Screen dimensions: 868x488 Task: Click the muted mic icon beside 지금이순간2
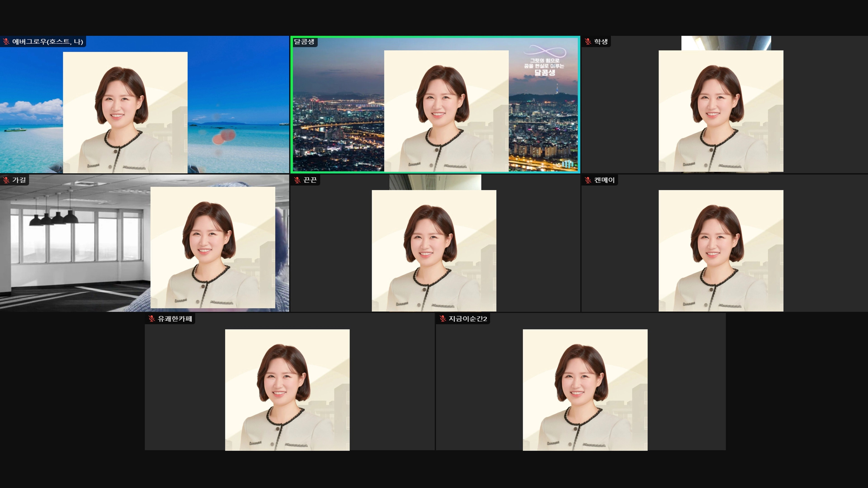[442, 318]
